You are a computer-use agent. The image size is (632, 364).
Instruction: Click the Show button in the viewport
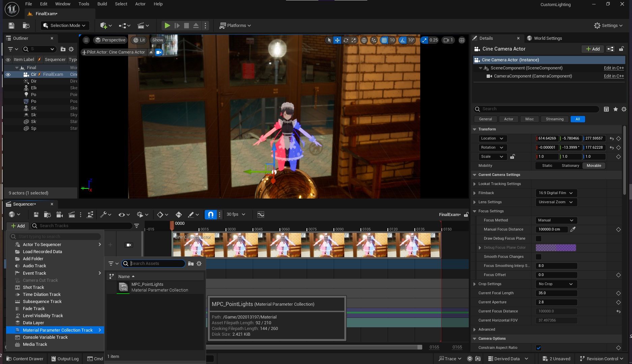pyautogui.click(x=157, y=40)
